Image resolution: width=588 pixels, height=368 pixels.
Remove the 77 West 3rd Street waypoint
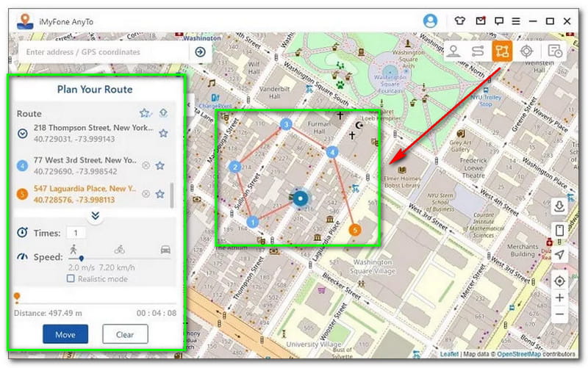(x=146, y=165)
